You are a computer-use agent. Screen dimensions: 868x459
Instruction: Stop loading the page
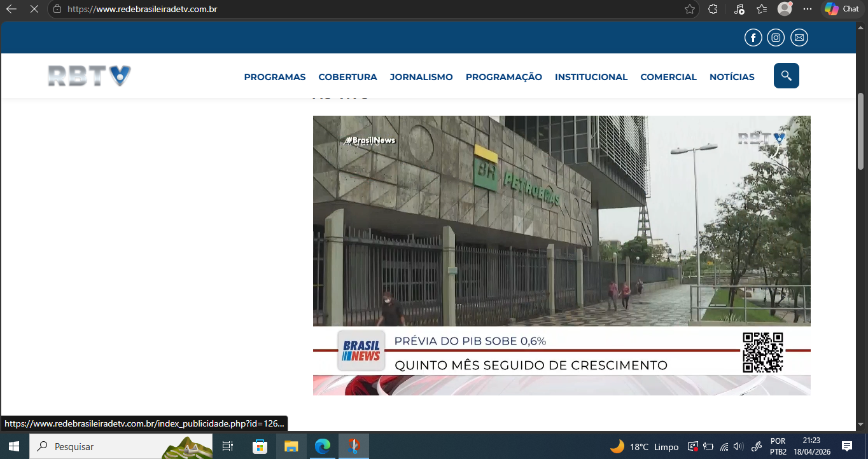[x=34, y=9]
